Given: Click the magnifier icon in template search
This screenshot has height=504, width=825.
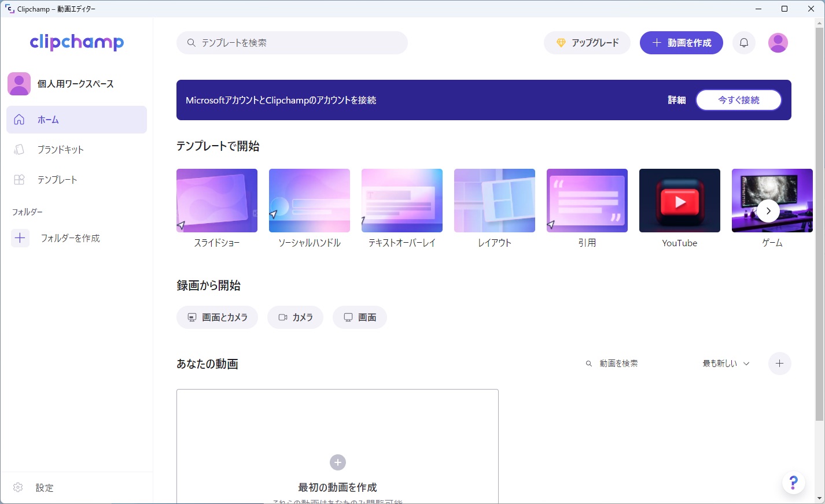Looking at the screenshot, I should (x=191, y=43).
